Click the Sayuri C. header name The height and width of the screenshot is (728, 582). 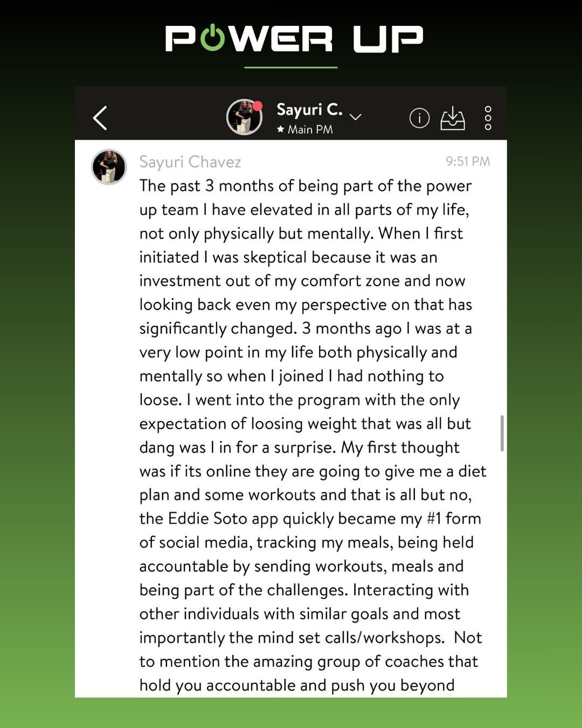click(x=309, y=109)
